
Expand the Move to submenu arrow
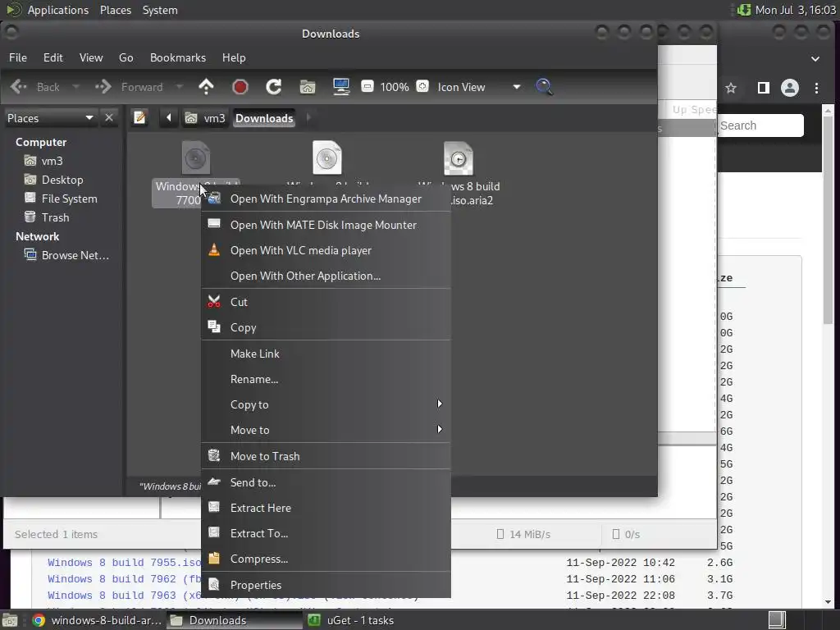click(x=440, y=429)
